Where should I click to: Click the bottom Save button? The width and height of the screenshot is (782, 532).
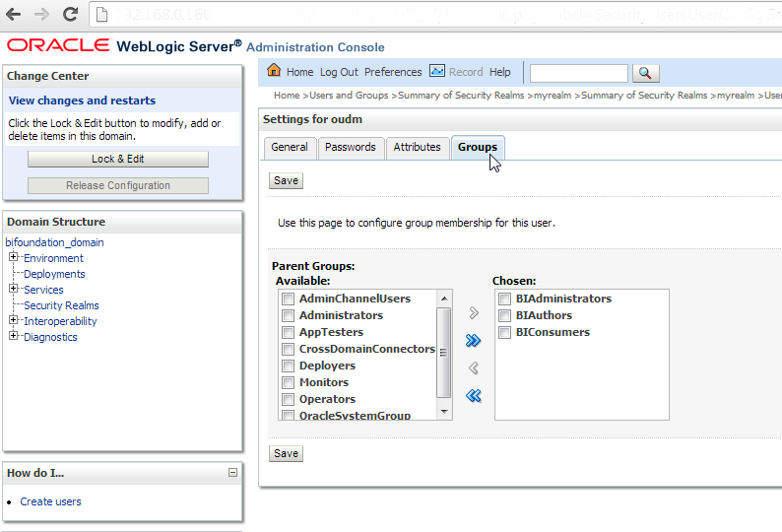coord(286,453)
